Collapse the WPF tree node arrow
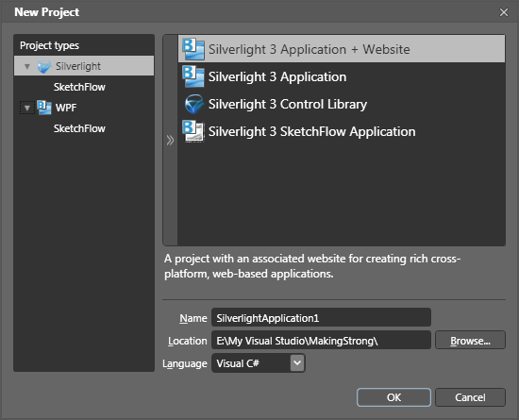 [27, 108]
